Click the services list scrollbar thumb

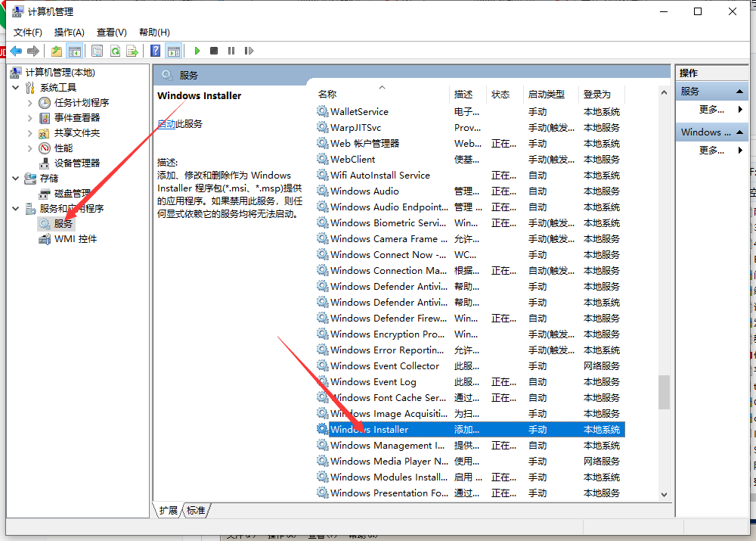click(x=664, y=392)
